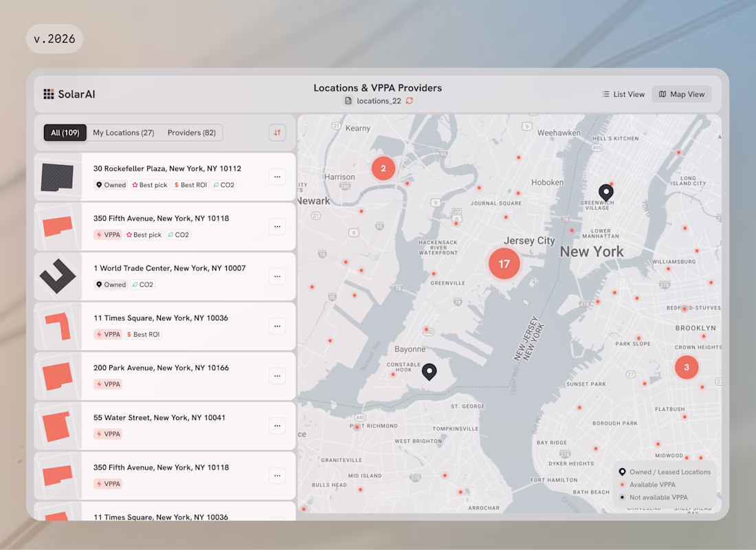The height and width of the screenshot is (550, 756).
Task: Open the 30 Rockefeller Plaza building thumbnail
Action: point(57,177)
